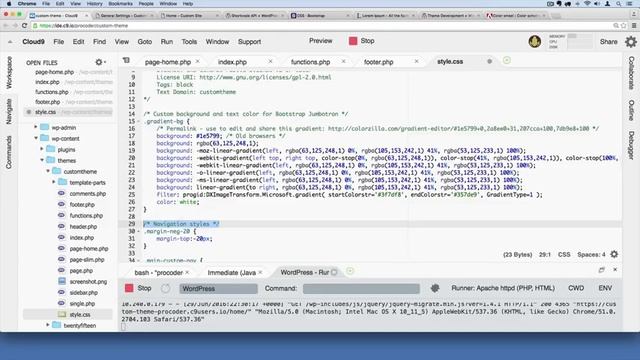Viewport: 640px width, 360px height.
Task: Close page-home.php editor tab
Action: pos(198,61)
